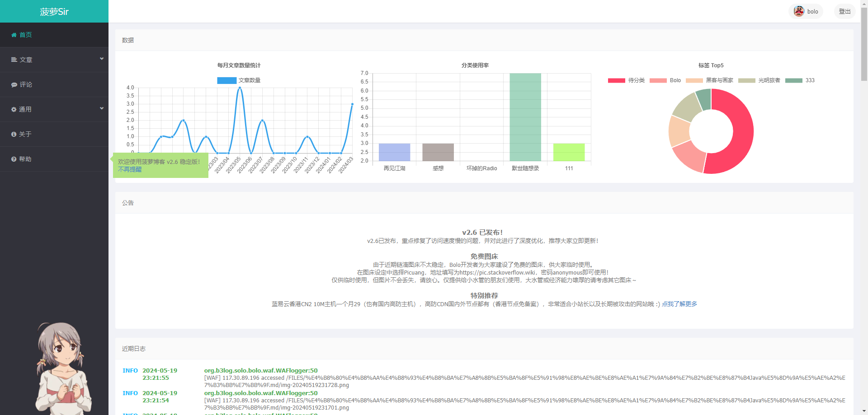This screenshot has width=868, height=415.
Task: Click the 评论 speech bubble icon
Action: click(x=14, y=84)
